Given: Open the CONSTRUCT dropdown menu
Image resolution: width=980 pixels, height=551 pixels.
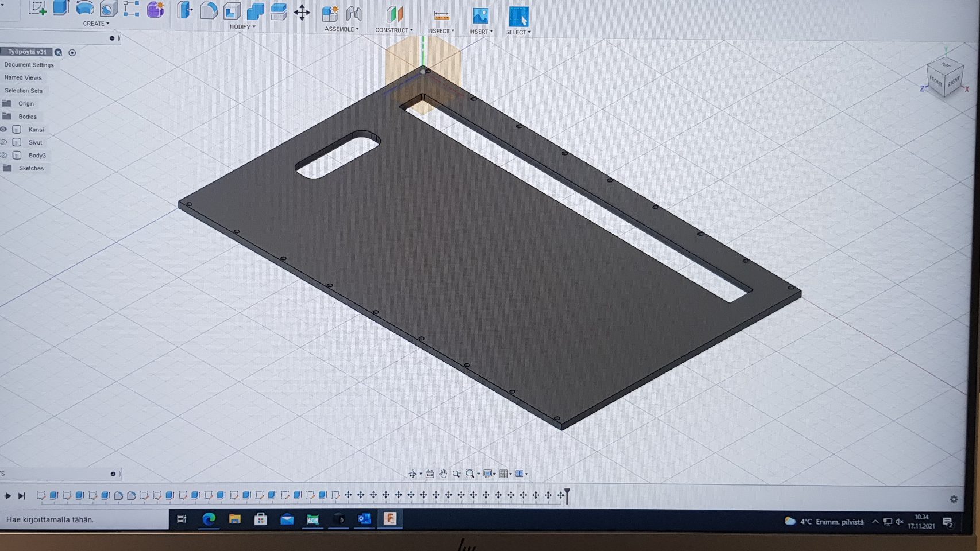Looking at the screenshot, I should (393, 30).
